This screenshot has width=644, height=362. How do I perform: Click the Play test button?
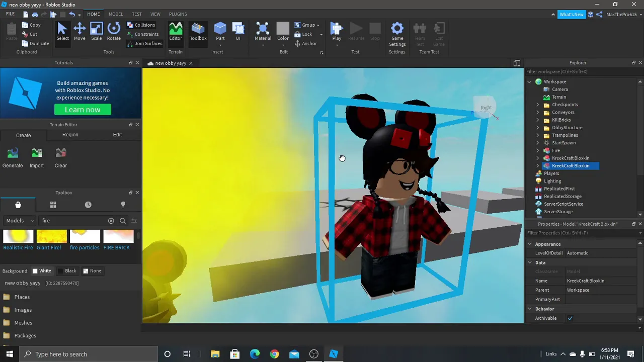tap(337, 32)
